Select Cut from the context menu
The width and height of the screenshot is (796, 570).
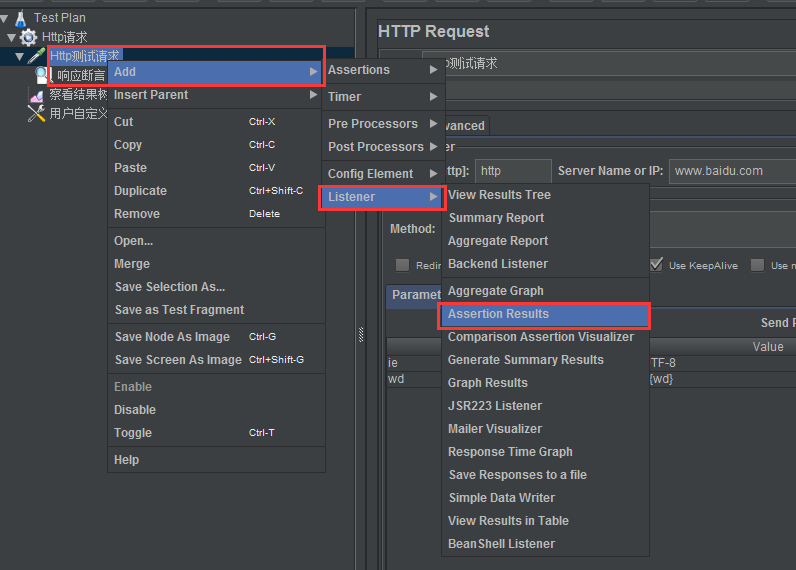[216, 122]
